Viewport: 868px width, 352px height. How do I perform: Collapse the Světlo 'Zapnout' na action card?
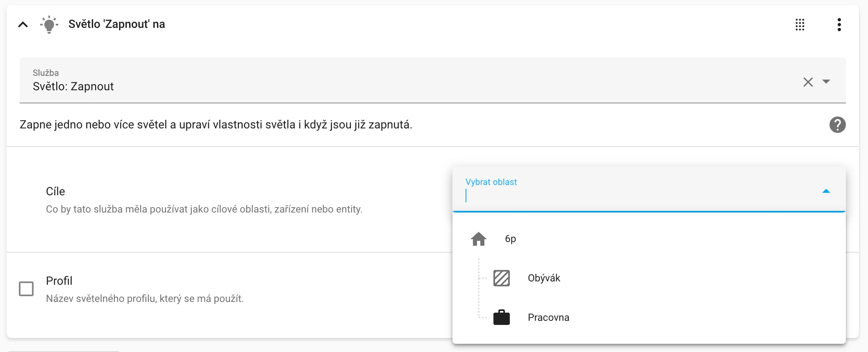pyautogui.click(x=23, y=25)
